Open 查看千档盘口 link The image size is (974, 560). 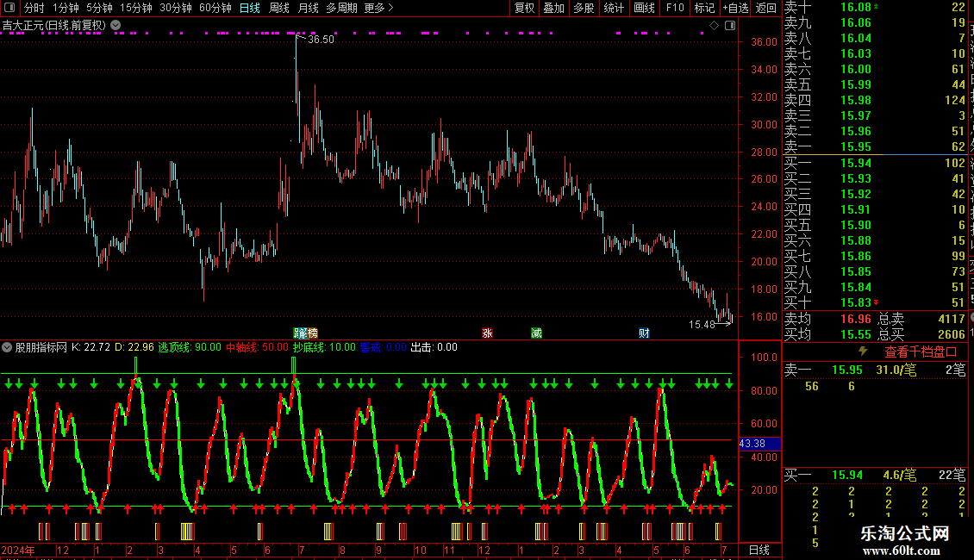pos(921,352)
